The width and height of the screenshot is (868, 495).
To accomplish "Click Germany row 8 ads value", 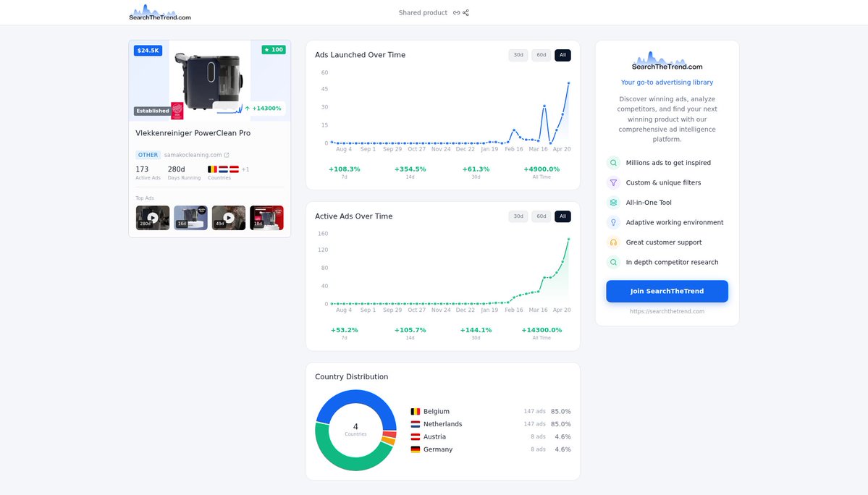I will tap(538, 449).
